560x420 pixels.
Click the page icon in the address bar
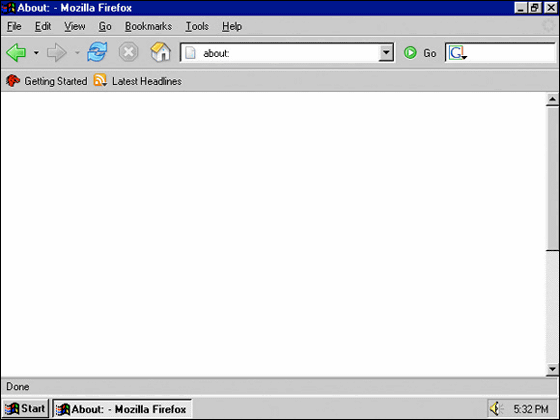pos(190,53)
